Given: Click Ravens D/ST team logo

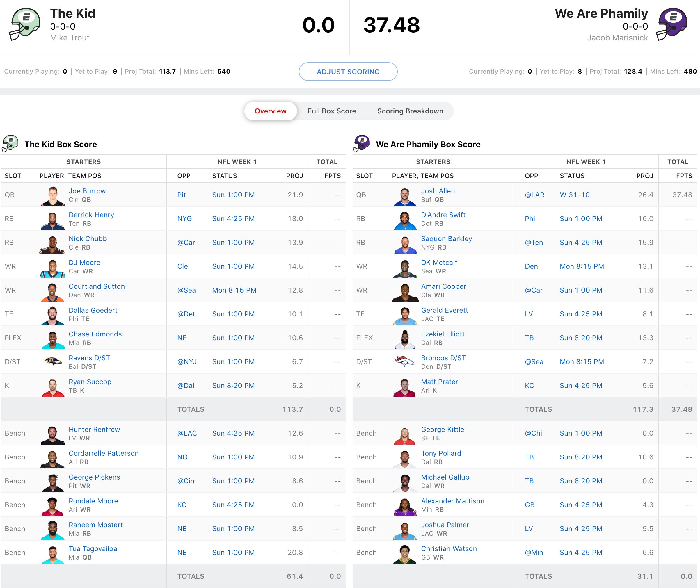Looking at the screenshot, I should point(53,361).
